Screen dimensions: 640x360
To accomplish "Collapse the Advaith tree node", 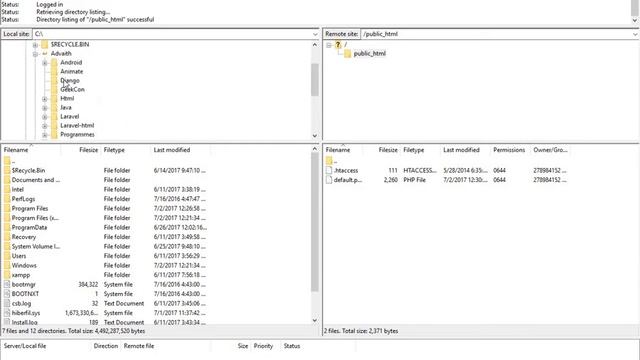I will (x=35, y=53).
